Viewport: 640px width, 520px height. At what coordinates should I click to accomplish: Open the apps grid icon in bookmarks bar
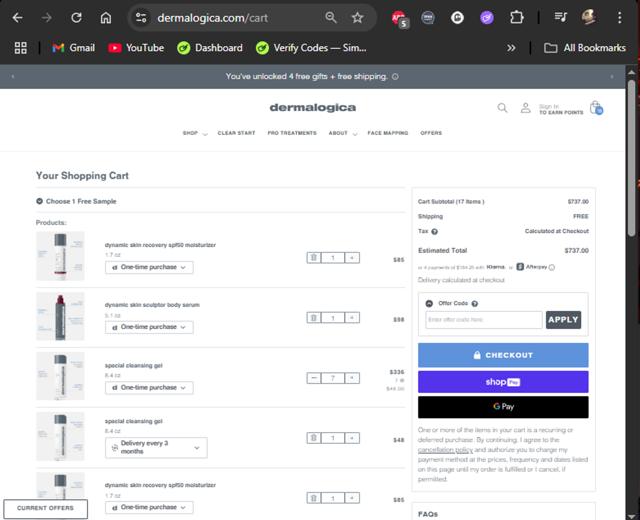click(x=20, y=48)
